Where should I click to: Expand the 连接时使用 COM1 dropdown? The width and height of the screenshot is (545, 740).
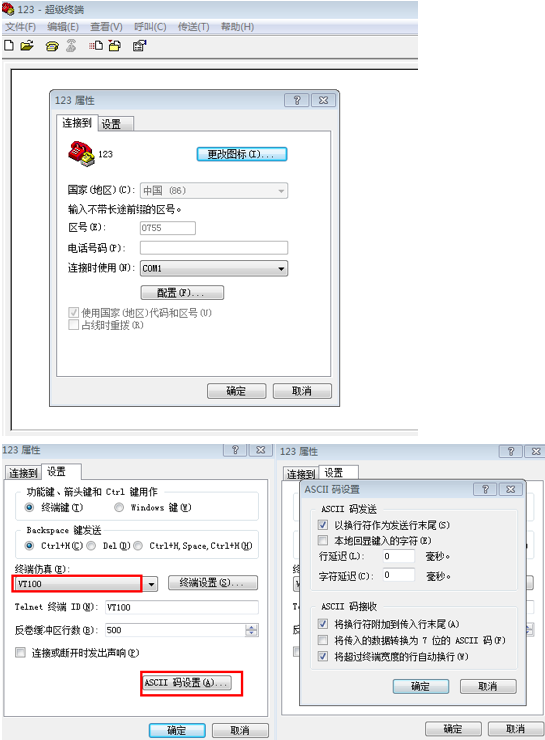281,269
